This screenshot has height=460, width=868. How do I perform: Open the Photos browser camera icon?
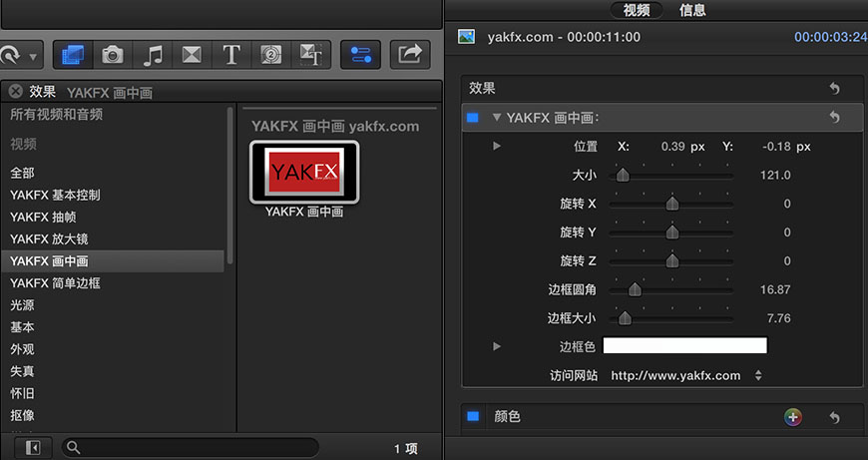pyautogui.click(x=113, y=55)
